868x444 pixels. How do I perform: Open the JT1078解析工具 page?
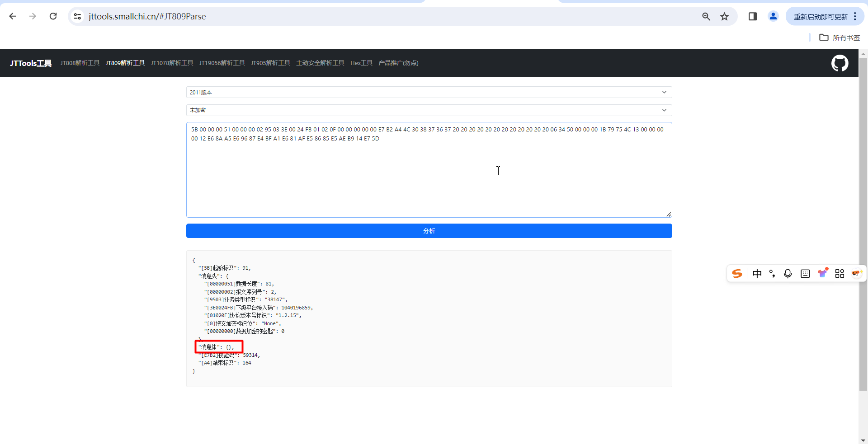point(172,63)
